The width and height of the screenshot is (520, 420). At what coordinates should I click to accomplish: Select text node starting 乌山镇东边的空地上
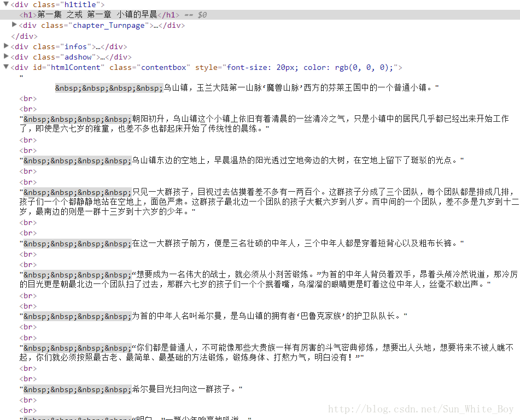pos(242,161)
